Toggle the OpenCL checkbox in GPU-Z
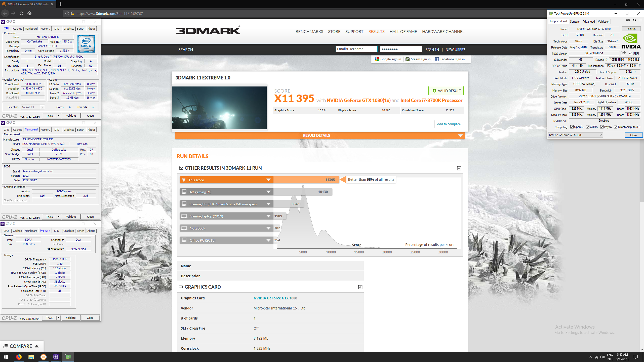 [572, 127]
